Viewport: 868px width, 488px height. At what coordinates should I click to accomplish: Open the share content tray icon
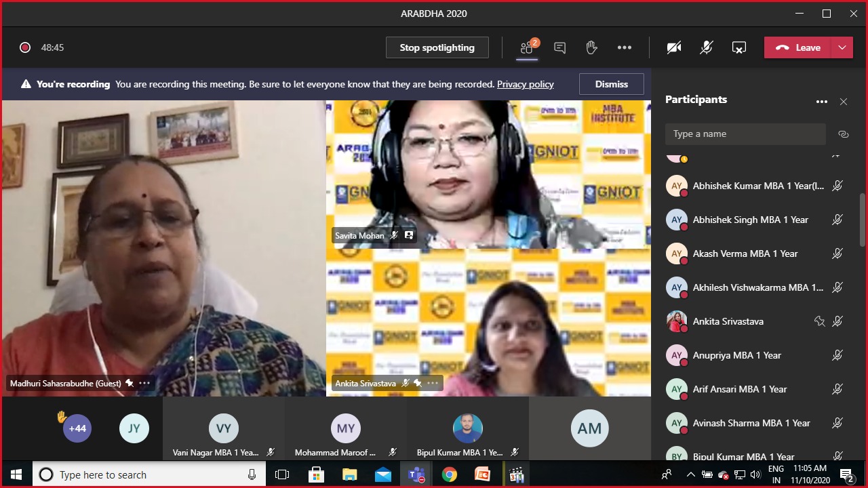pos(739,47)
